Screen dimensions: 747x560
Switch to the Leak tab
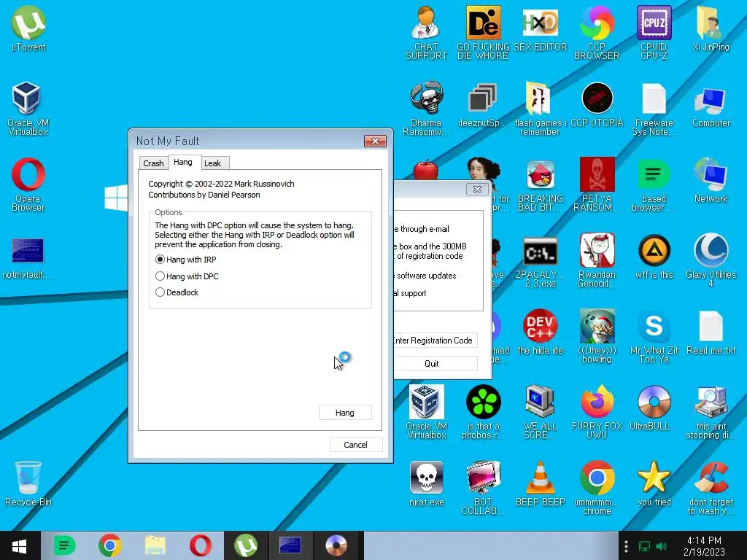[212, 163]
